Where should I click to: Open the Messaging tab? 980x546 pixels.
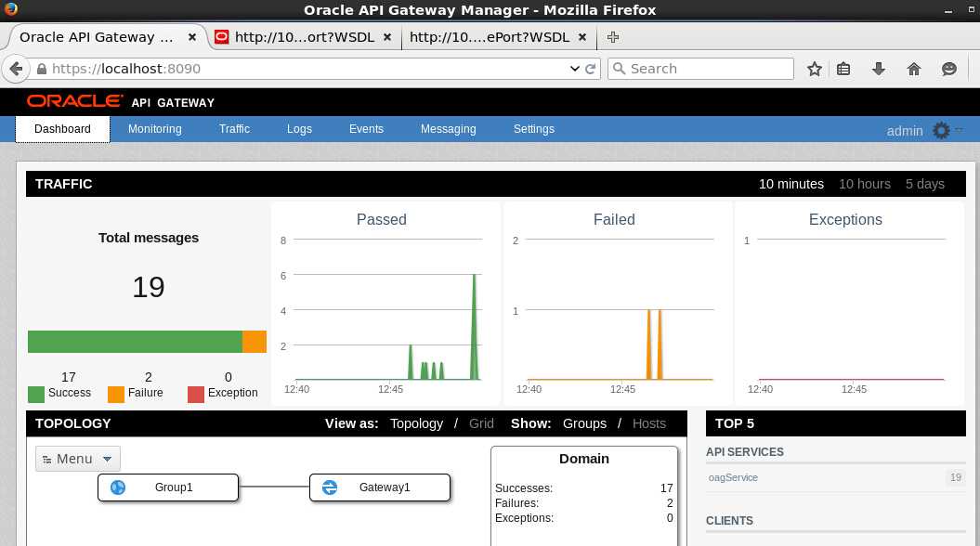click(448, 129)
